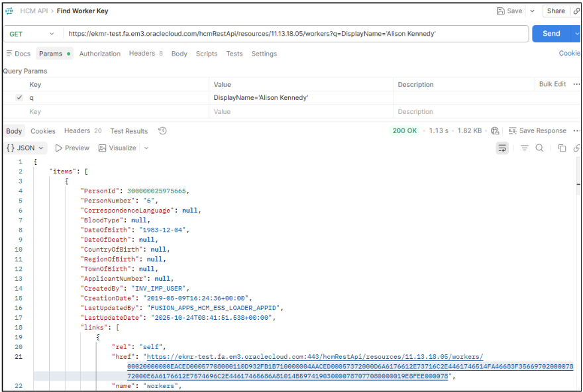Viewport: 583px width, 392px height.
Task: Click the DisplayName='Alison Kennedy' value cell
Action: click(301, 98)
